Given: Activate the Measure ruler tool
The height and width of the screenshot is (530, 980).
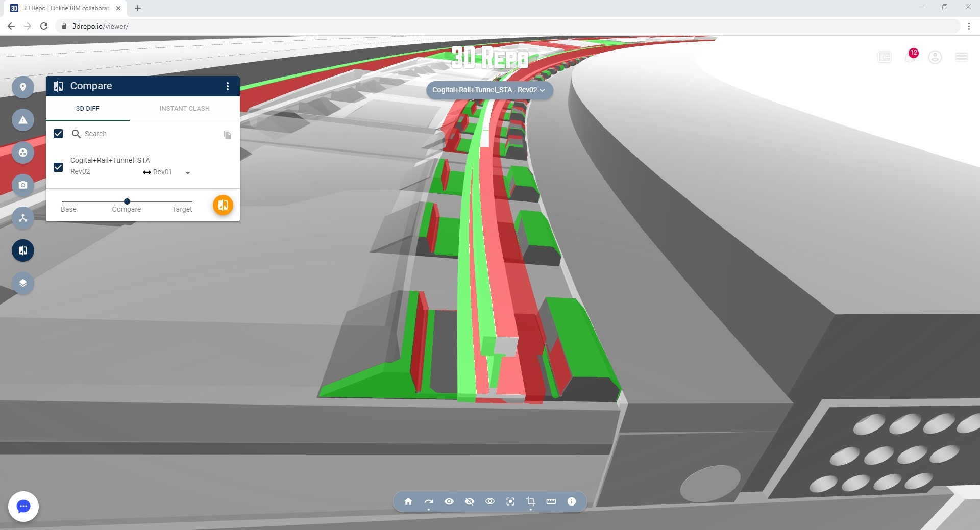Looking at the screenshot, I should pos(551,501).
